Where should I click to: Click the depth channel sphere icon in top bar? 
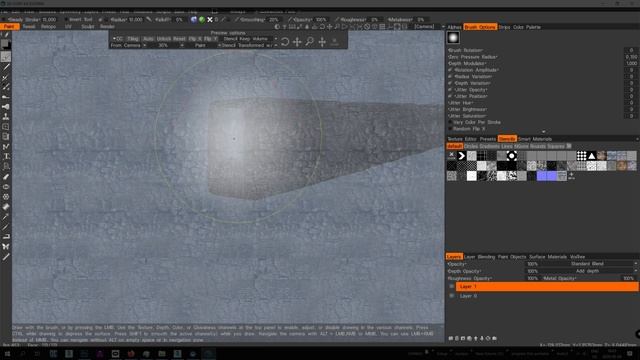(194, 19)
